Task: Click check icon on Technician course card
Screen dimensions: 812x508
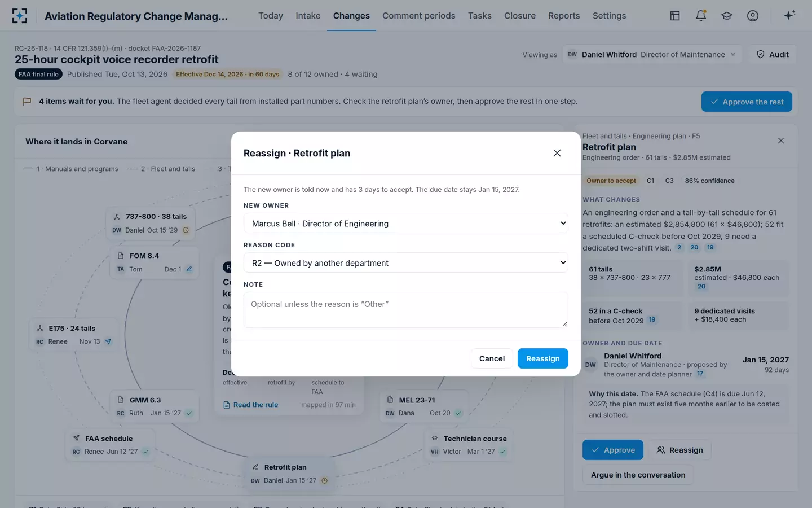Action: [x=502, y=452]
